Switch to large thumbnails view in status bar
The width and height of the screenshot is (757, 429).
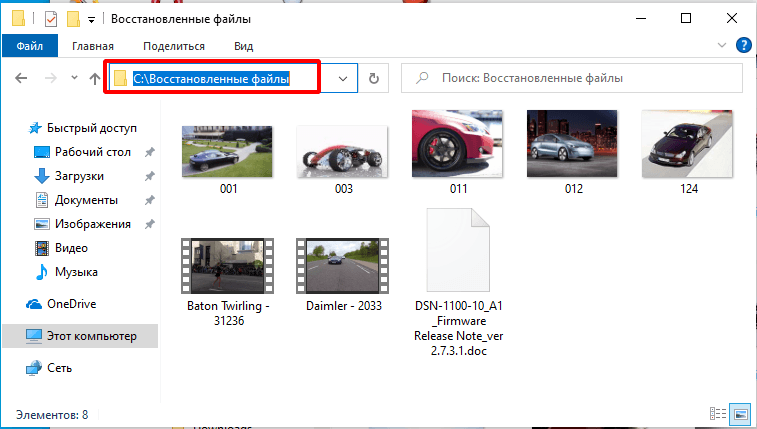point(741,414)
